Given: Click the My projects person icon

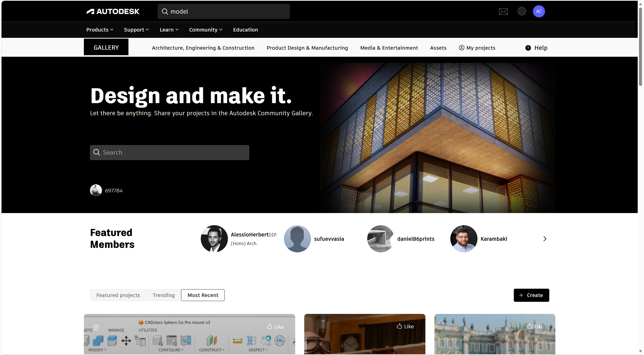Looking at the screenshot, I should click(x=461, y=48).
